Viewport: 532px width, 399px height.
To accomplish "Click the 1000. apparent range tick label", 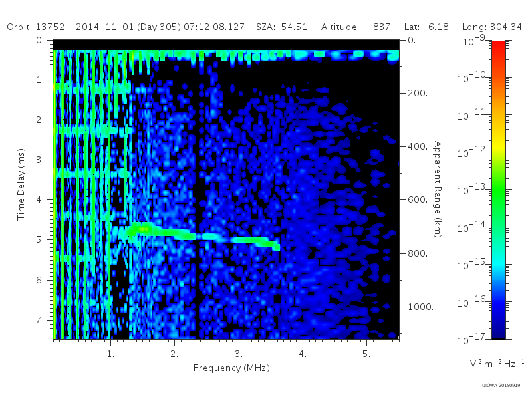I will tap(421, 307).
